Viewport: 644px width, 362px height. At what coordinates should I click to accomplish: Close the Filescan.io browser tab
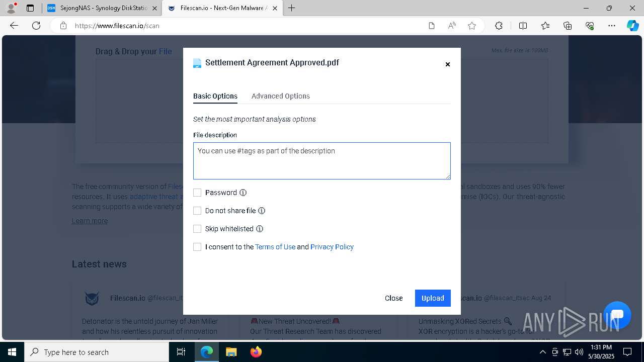(x=275, y=8)
